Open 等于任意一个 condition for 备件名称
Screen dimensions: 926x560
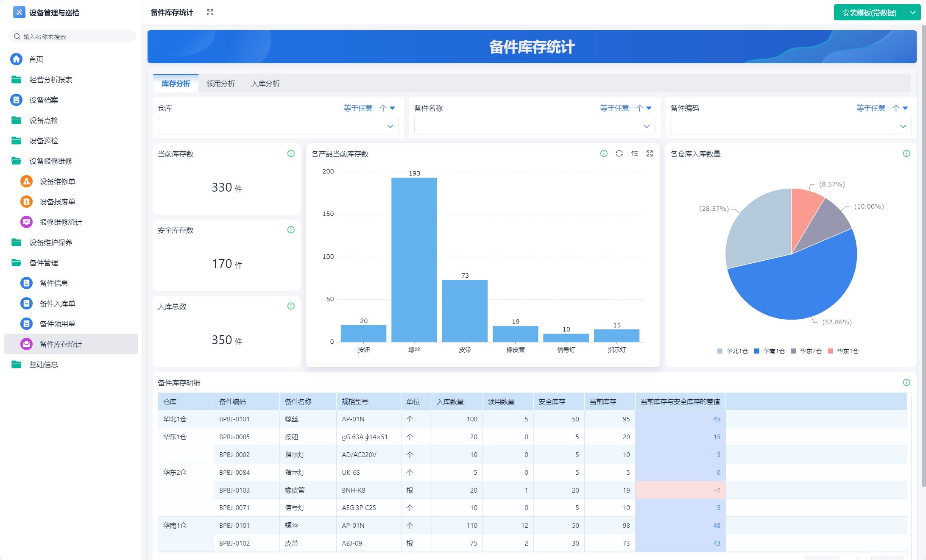pos(625,108)
